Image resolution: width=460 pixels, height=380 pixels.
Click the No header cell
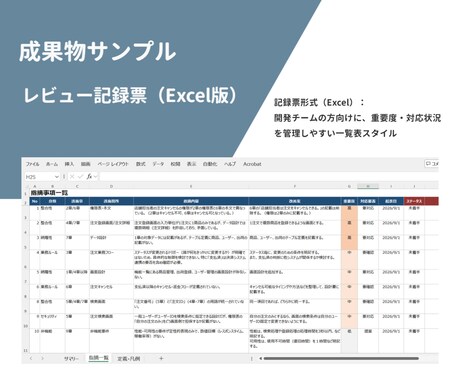pyautogui.click(x=35, y=201)
